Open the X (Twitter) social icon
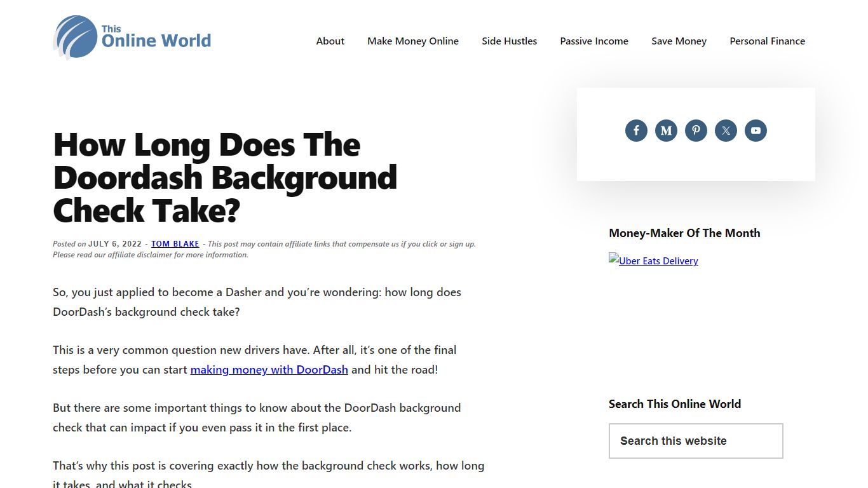Screen dimensions: 868x488 coord(726,131)
